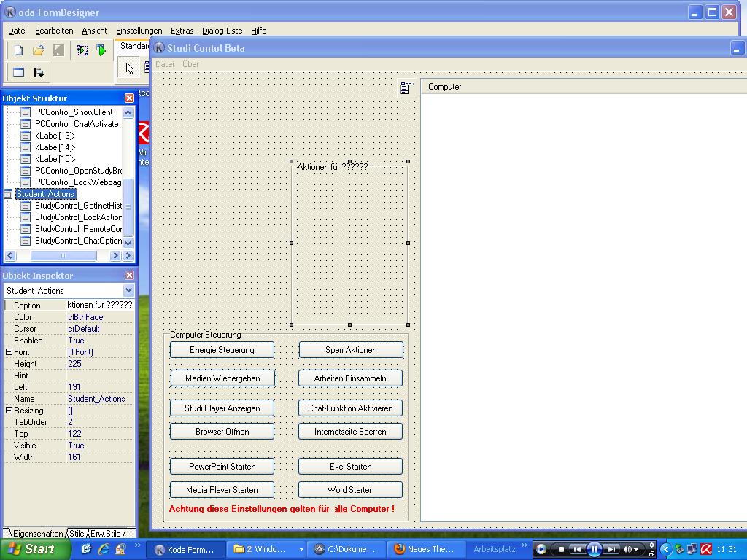Expand the Resizing property in the inspector
The width and height of the screenshot is (747, 560).
9,411
